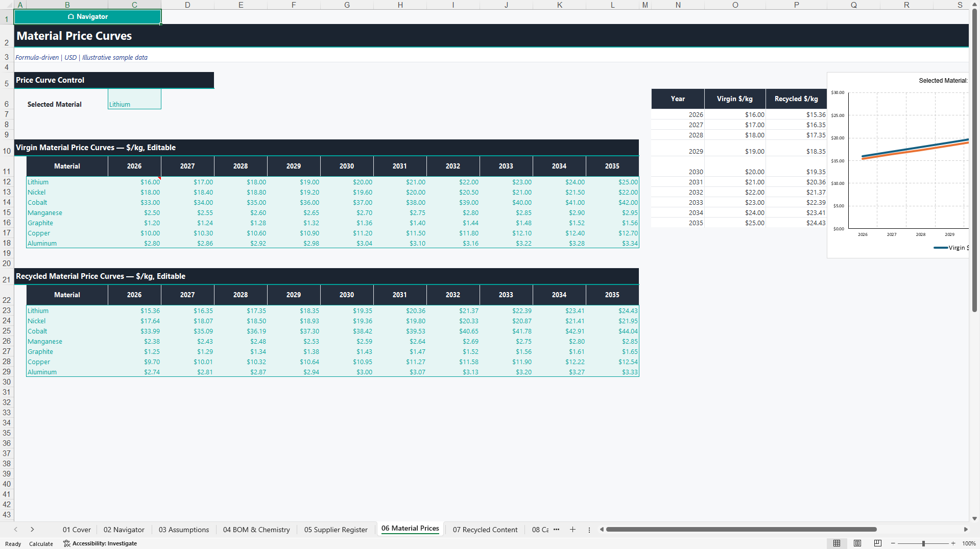The image size is (980, 549).
Task: Select recycled Manganese 2033 price $2.75
Action: (x=507, y=341)
